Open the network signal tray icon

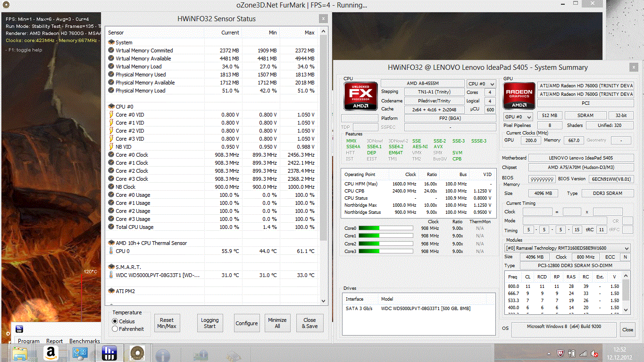[x=584, y=354]
